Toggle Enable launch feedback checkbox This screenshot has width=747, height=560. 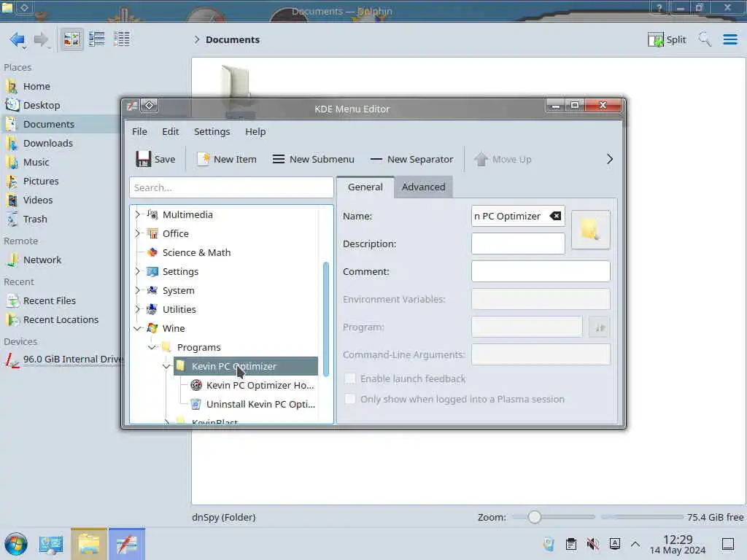coord(350,378)
